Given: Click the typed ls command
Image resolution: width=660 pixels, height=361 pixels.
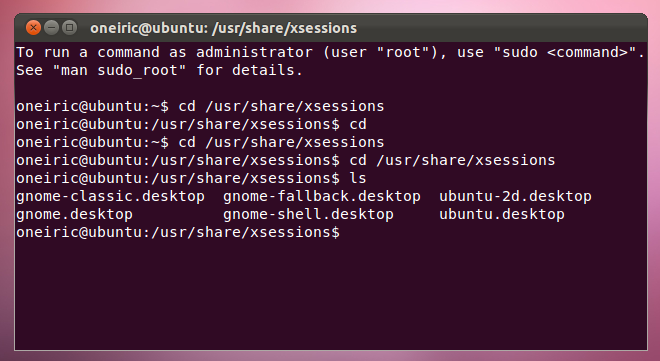Looking at the screenshot, I should point(358,178).
